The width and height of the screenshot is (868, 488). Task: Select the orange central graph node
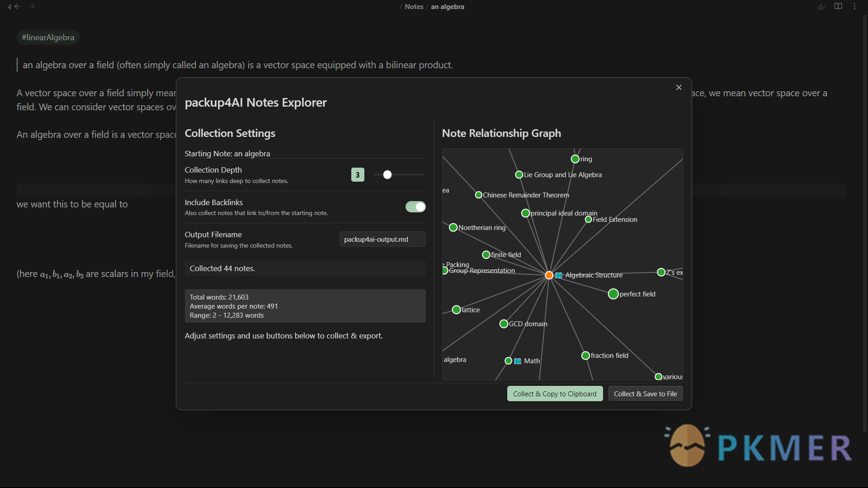pyautogui.click(x=549, y=275)
